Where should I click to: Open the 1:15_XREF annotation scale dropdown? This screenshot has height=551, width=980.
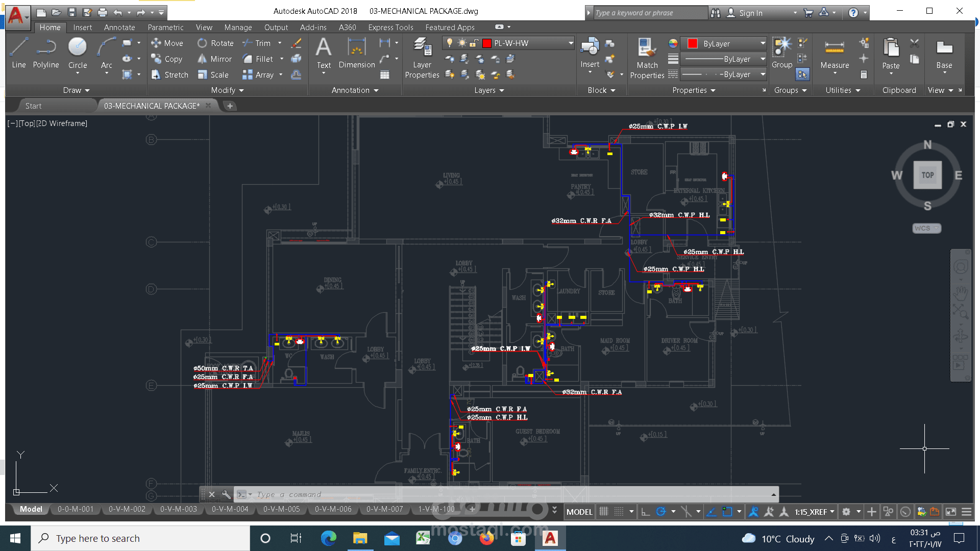(x=814, y=511)
